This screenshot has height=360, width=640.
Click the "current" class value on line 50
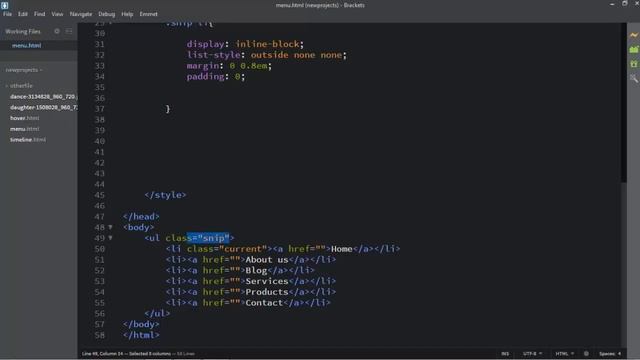[x=243, y=249]
